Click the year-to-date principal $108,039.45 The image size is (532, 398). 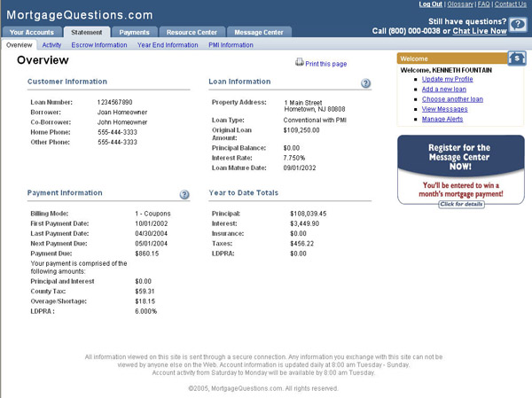tap(308, 214)
